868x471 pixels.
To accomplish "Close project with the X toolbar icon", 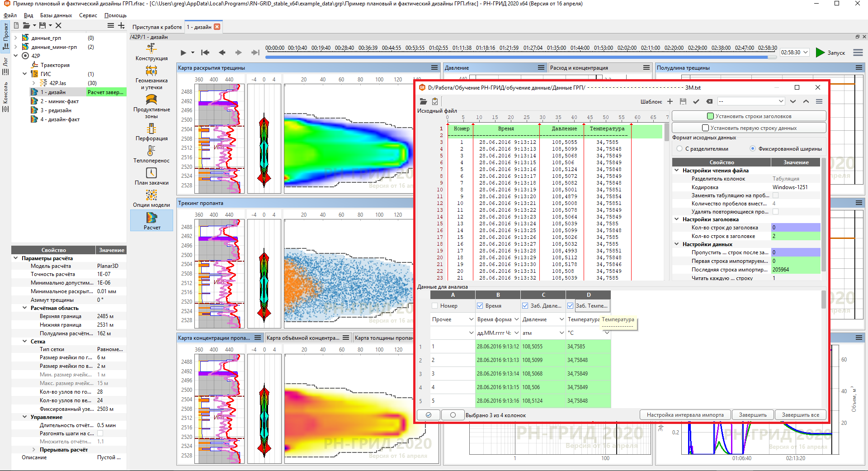I will pyautogui.click(x=58, y=26).
